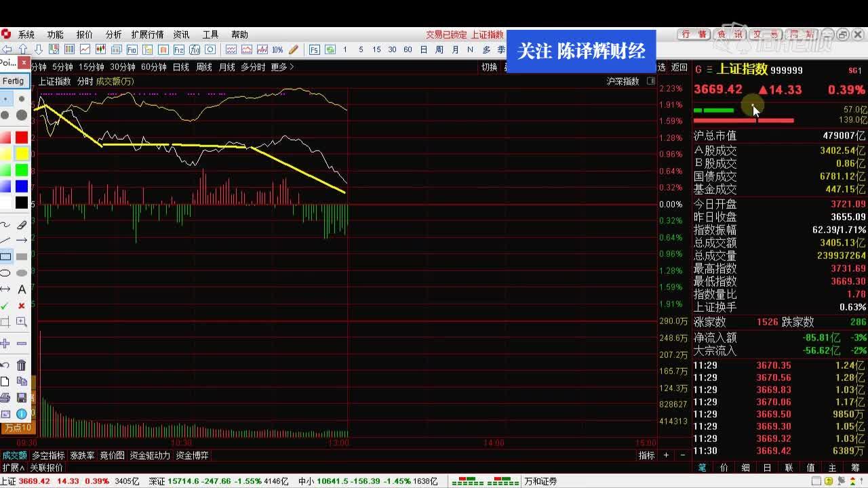
Task: Expand the 更多 periods list
Action: click(x=283, y=67)
